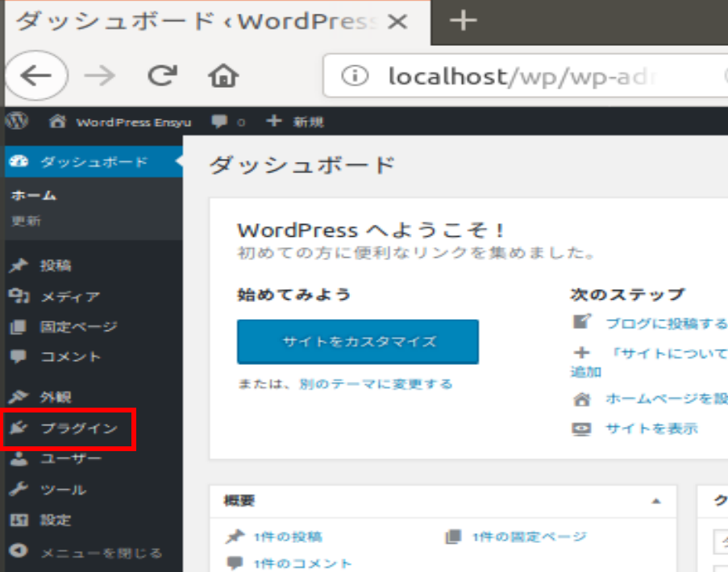Click the pages icon for 固定ページ
Viewport: 728px width, 572px height.
click(x=18, y=326)
